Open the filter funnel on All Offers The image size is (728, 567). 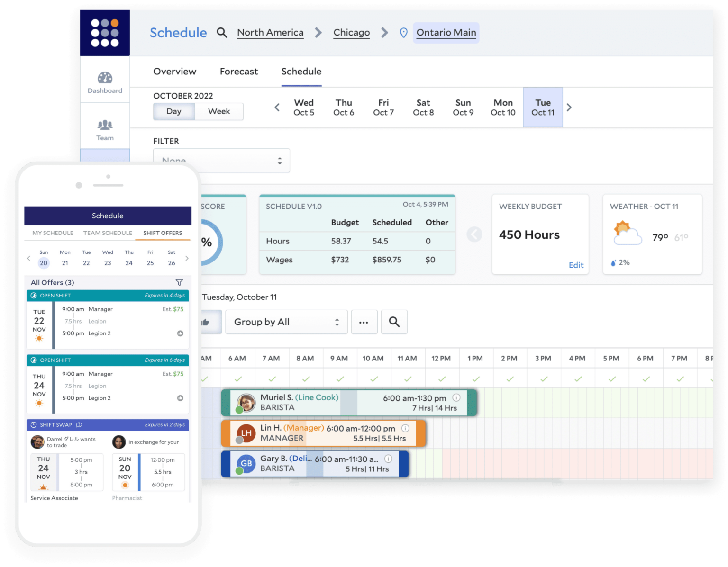tap(180, 282)
